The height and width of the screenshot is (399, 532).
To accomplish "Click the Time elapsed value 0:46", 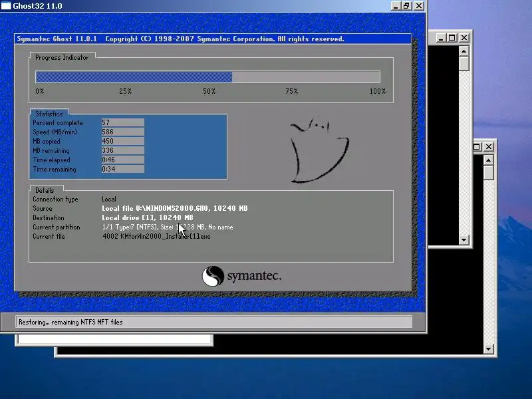I will pyautogui.click(x=122, y=160).
